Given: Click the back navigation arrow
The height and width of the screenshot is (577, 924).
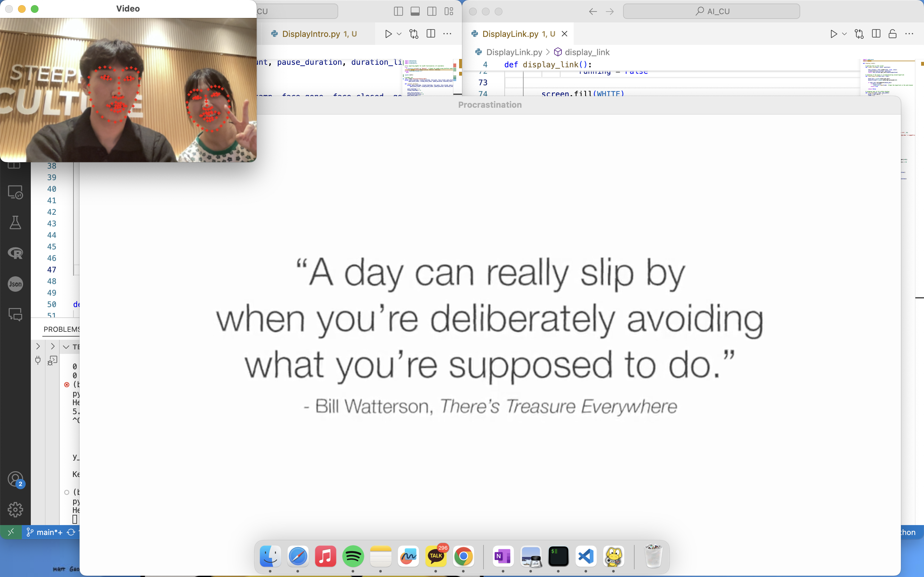Looking at the screenshot, I should click(x=592, y=12).
